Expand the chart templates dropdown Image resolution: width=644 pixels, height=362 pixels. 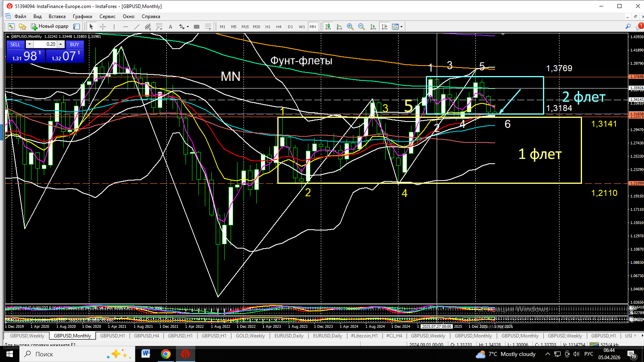click(401, 27)
